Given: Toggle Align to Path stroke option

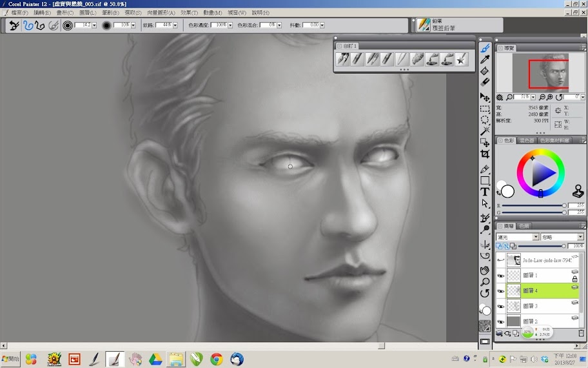Looking at the screenshot, I should pos(54,26).
